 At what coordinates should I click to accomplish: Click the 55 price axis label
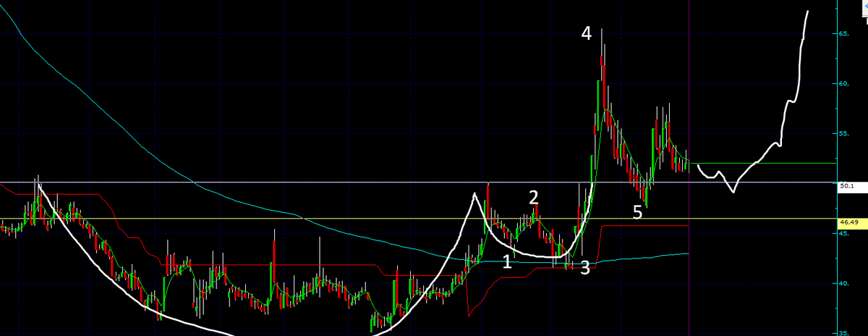(x=844, y=134)
